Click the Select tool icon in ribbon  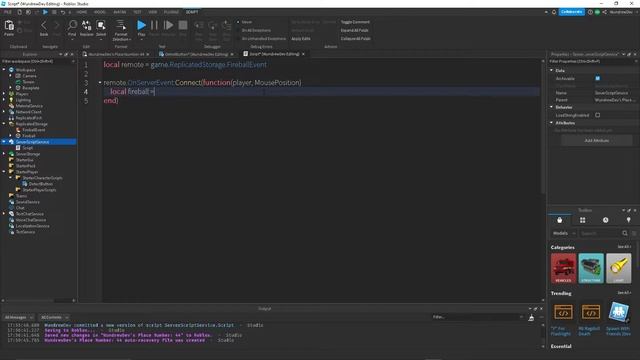pyautogui.click(x=101, y=25)
